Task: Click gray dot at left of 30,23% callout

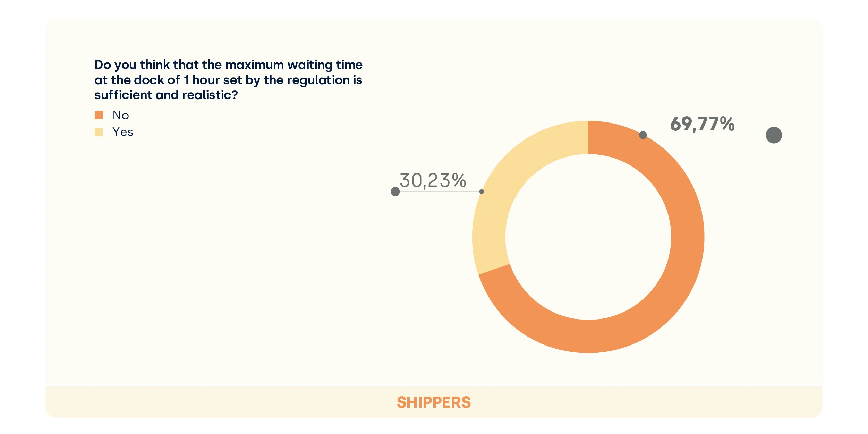Action: tap(395, 192)
